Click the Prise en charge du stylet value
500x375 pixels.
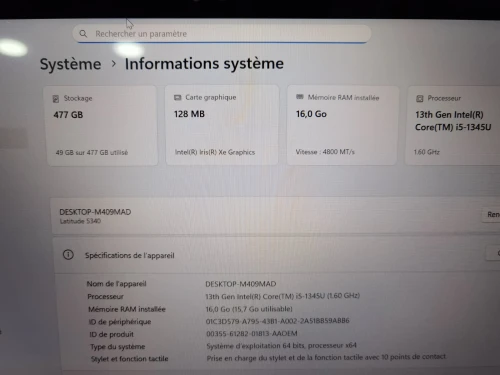point(326,357)
